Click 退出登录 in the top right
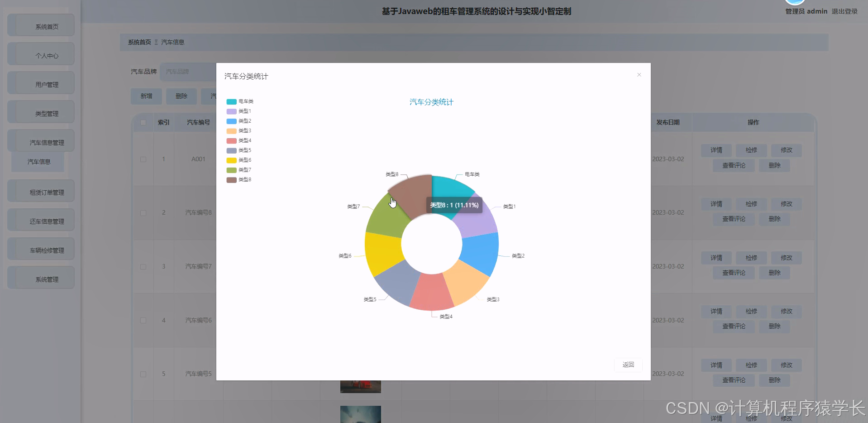Viewport: 868px width, 423px height. (844, 11)
